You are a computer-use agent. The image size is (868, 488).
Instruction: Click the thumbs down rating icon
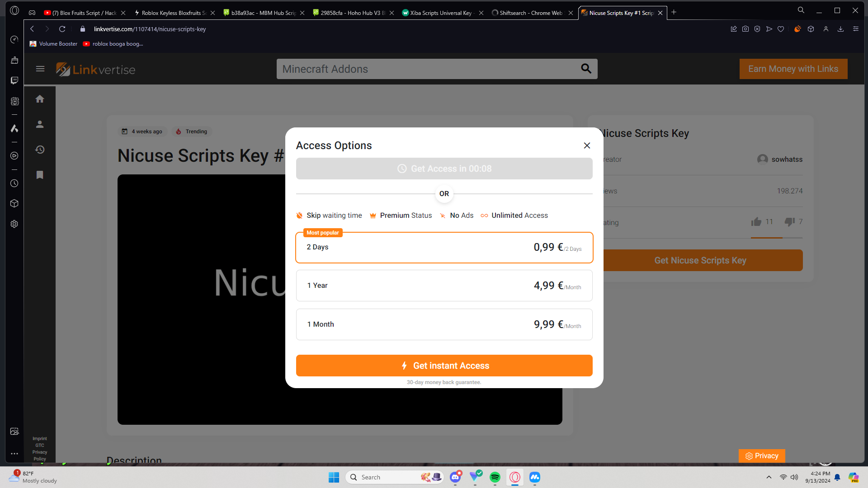pos(790,221)
